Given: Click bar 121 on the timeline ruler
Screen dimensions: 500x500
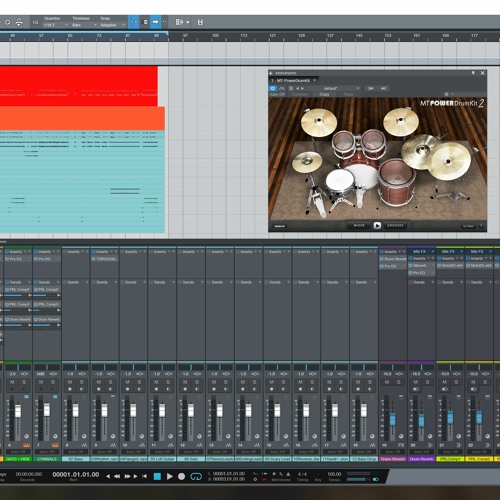Looking at the screenshot, I should (x=273, y=36).
